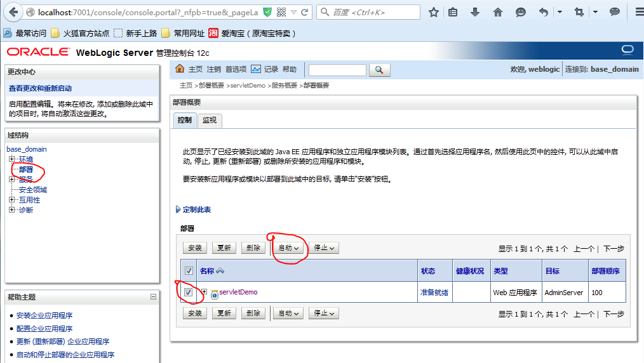Open 首选项 preferences
Viewport: 644px width, 363px height.
click(x=236, y=69)
